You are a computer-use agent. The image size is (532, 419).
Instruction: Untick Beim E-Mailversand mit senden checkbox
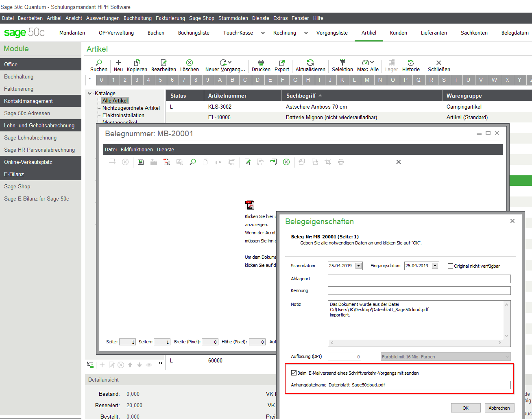coord(294,373)
